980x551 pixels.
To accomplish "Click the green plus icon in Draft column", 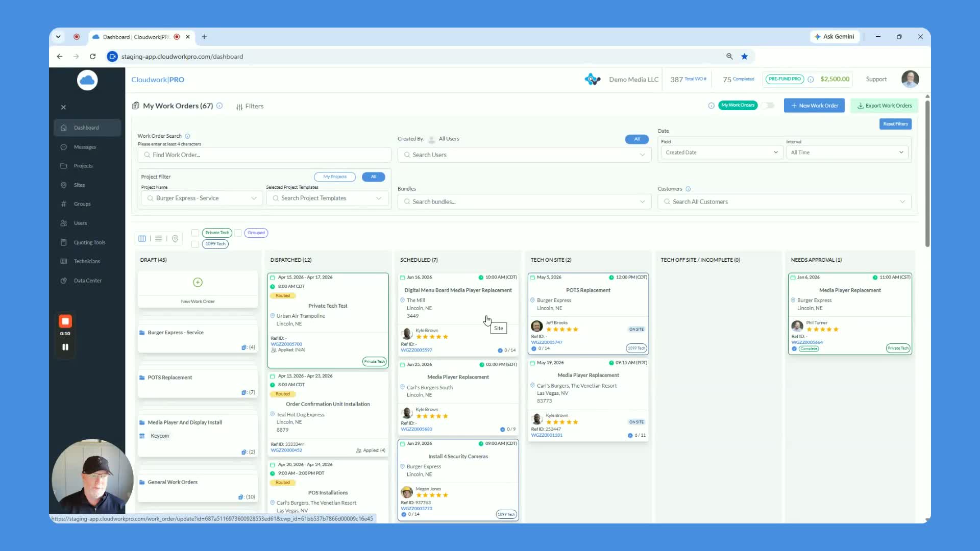I will tap(198, 282).
